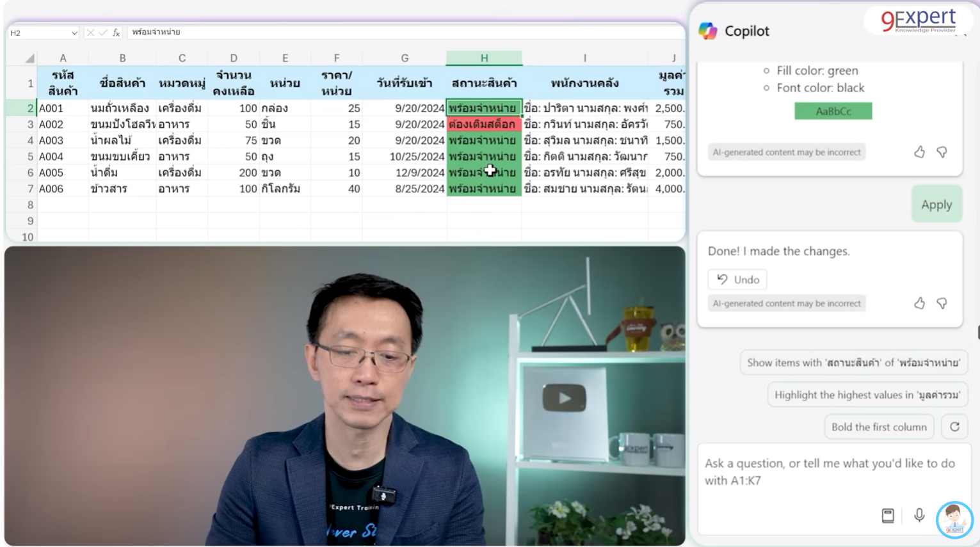Click the Undo button in the Copilot panel
The image size is (980, 547).
pos(737,279)
